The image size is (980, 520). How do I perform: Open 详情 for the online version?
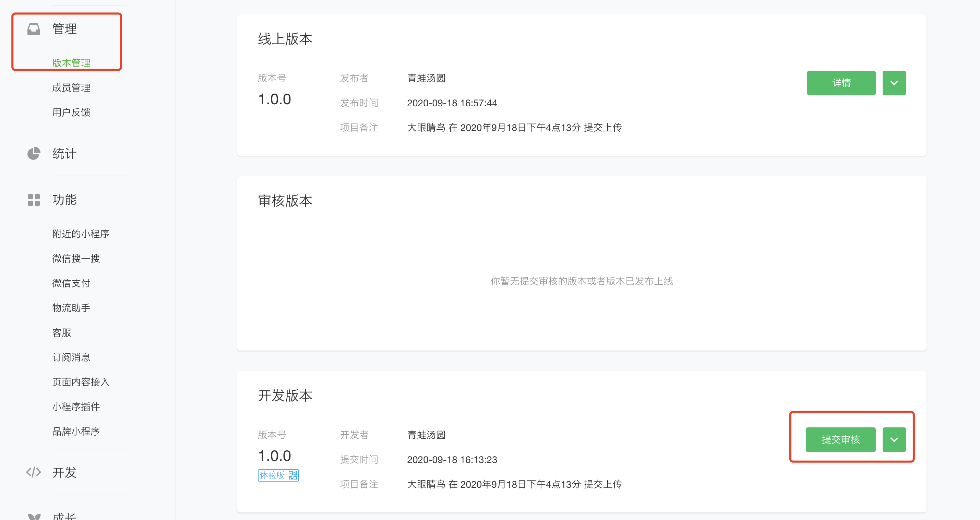(x=841, y=83)
